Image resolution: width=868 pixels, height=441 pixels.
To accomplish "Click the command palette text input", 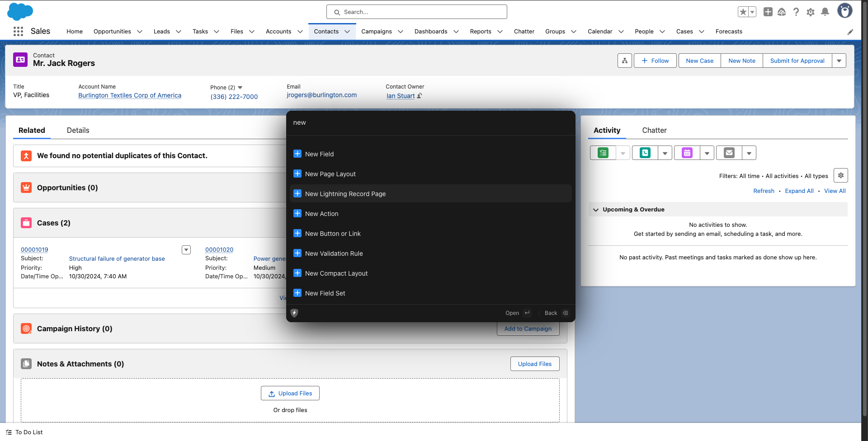I will pos(431,122).
